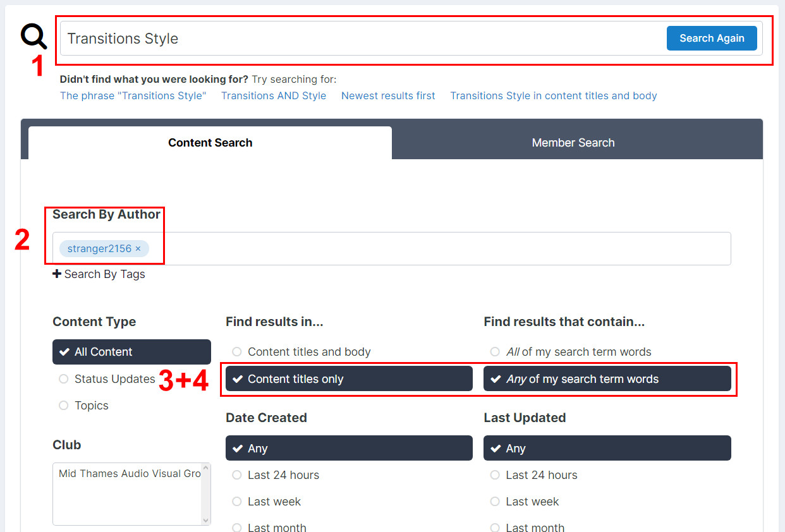The width and height of the screenshot is (785, 532).
Task: Expand the Search By Tags option
Action: 99,274
